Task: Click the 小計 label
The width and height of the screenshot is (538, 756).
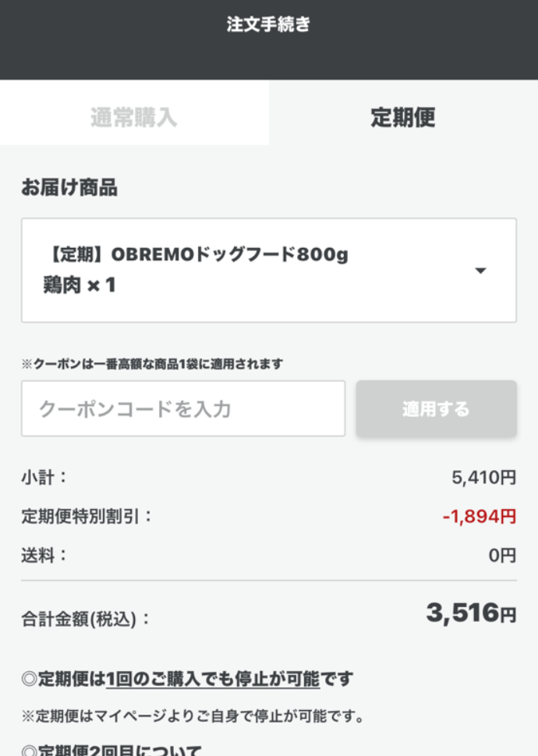Action: pyautogui.click(x=44, y=477)
